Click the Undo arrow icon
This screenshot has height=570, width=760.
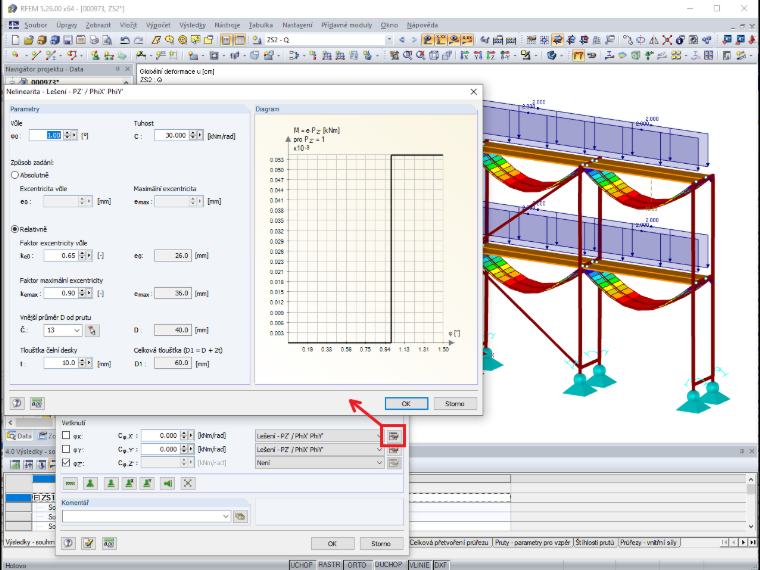coord(125,40)
